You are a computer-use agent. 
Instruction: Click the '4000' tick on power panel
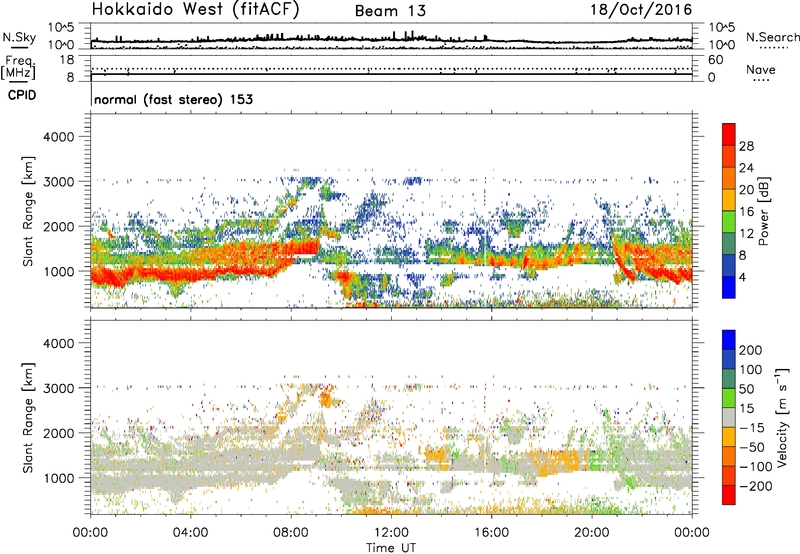[x=59, y=137]
